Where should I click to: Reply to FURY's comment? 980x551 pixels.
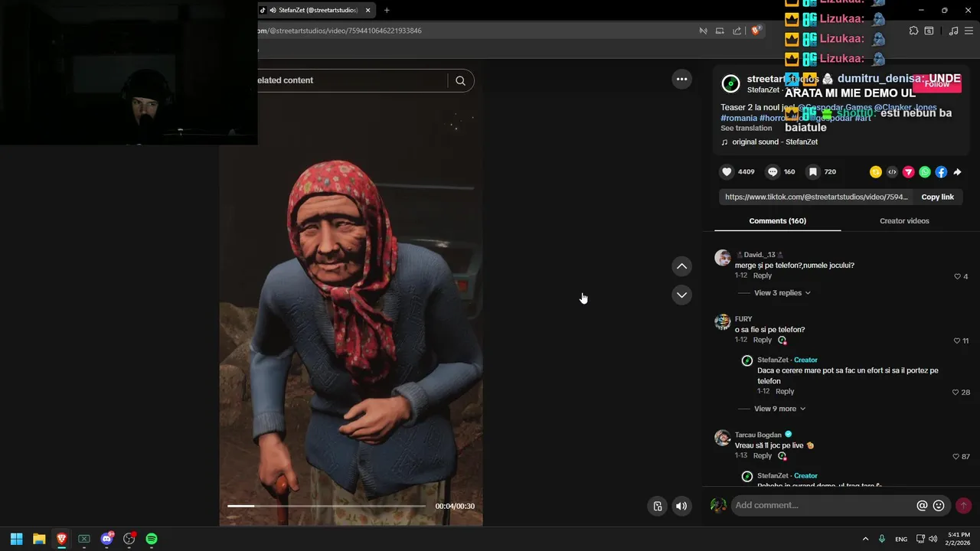pos(762,340)
